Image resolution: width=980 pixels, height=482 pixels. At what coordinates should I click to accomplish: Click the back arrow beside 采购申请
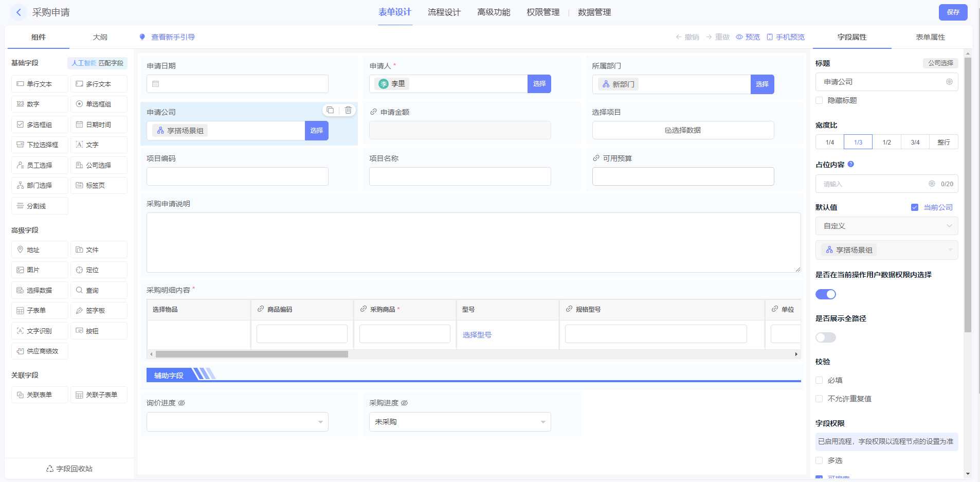coord(19,12)
